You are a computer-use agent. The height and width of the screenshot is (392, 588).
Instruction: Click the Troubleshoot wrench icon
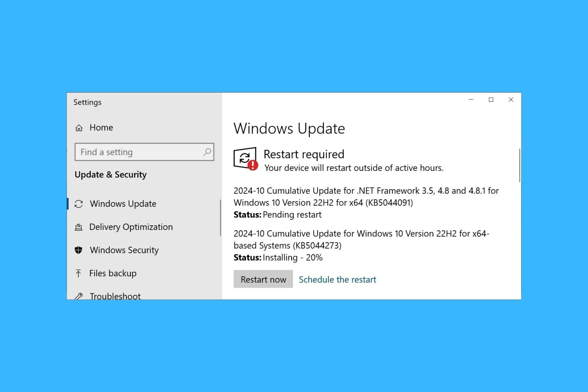click(79, 296)
